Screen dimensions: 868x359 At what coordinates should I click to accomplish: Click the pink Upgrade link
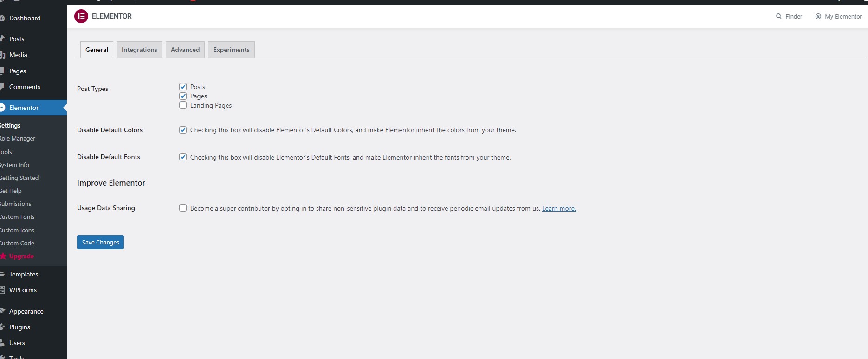pyautogui.click(x=17, y=256)
